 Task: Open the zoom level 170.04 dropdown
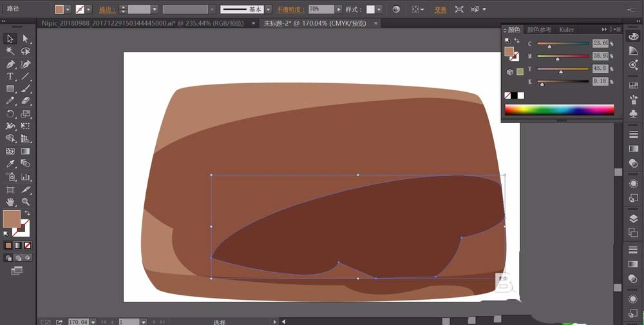[93, 322]
